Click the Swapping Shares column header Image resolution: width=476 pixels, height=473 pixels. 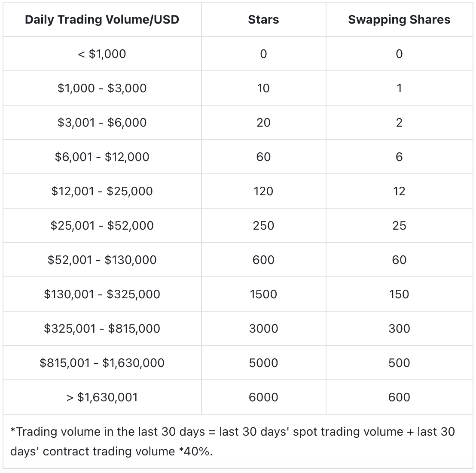[x=399, y=20]
